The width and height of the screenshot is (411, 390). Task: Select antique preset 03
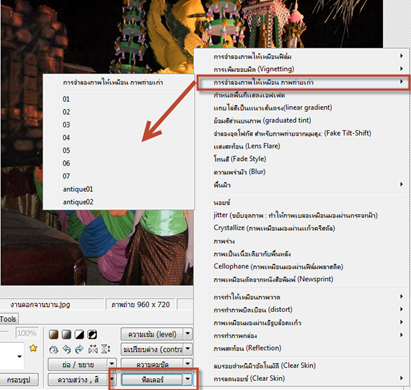[66, 125]
